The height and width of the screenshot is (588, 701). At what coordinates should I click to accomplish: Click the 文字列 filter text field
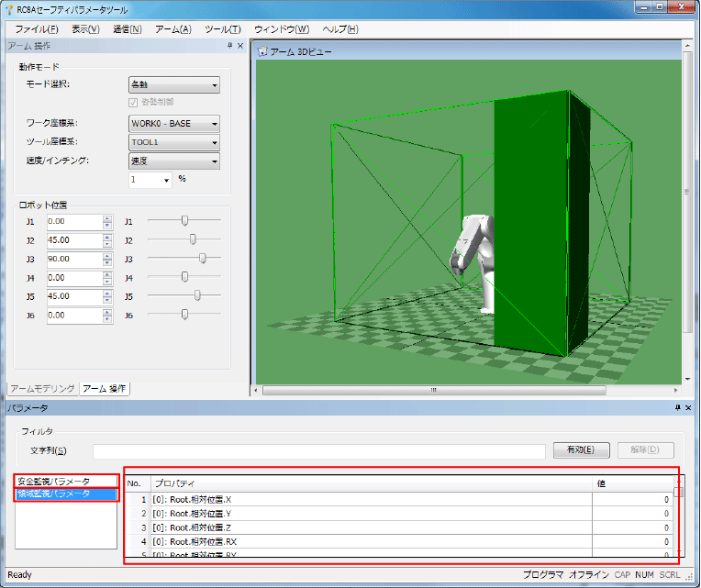click(x=317, y=450)
